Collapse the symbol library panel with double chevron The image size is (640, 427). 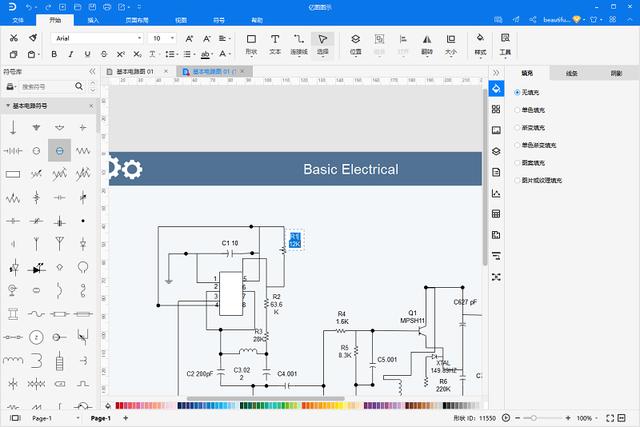point(93,71)
